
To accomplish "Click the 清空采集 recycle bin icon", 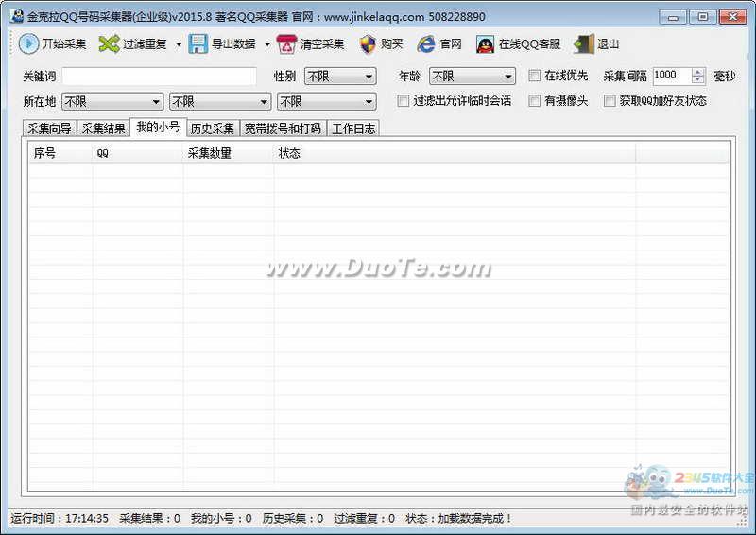I will (286, 43).
